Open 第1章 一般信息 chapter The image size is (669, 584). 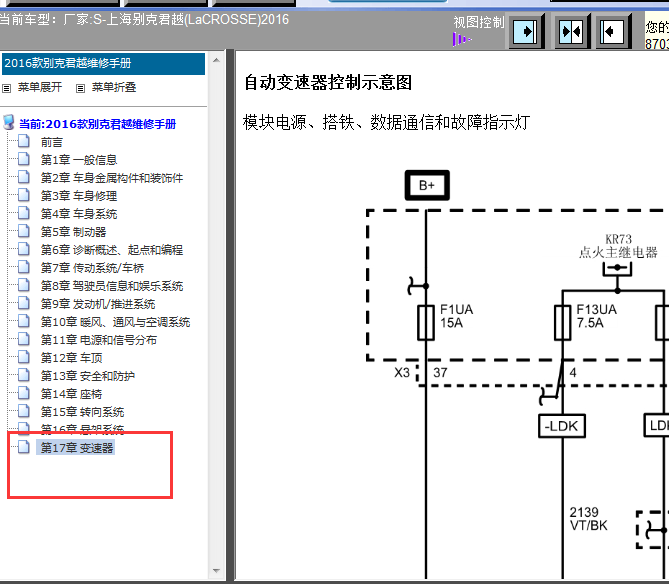79,160
